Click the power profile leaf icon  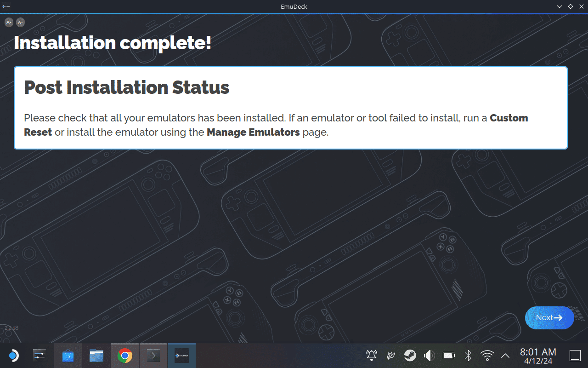coord(391,356)
